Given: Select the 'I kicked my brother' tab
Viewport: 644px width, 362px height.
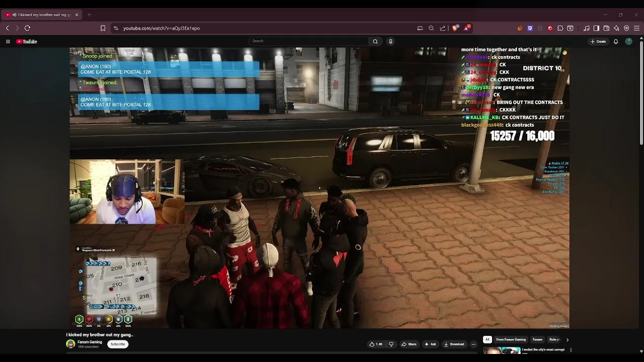Looking at the screenshot, I should pyautogui.click(x=42, y=15).
